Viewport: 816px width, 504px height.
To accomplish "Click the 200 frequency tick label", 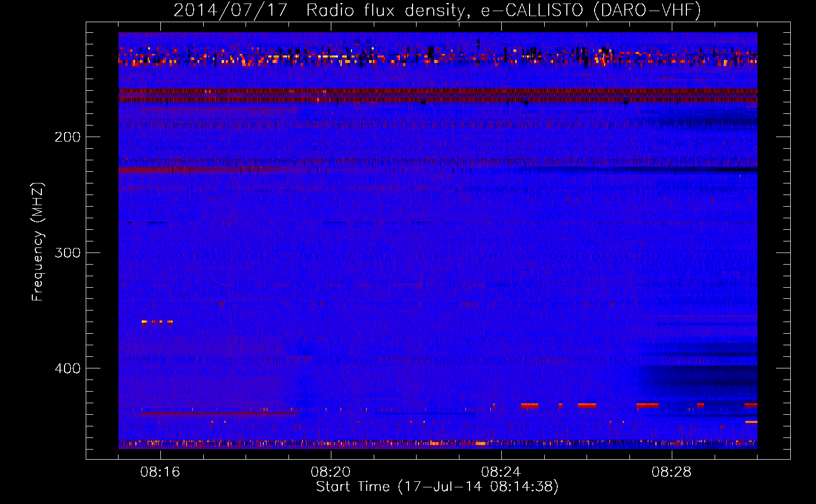I will (68, 137).
